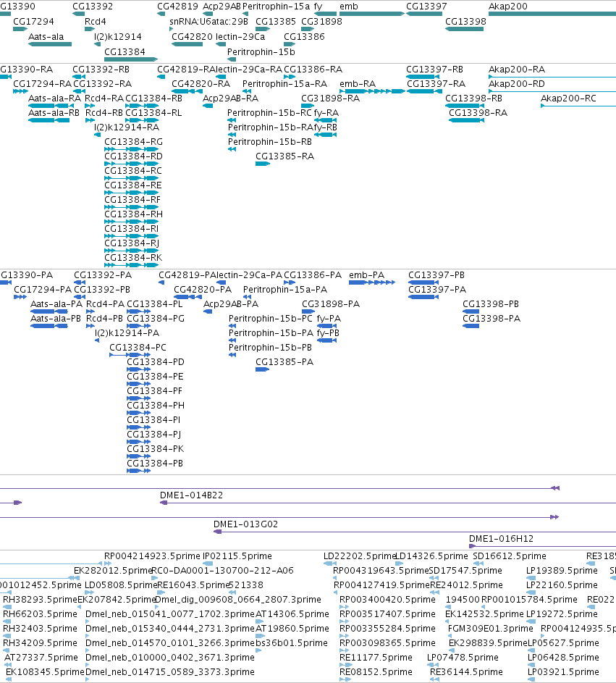This screenshot has width=616, height=683.
Task: Open the CG42820 gene label
Action: click(192, 37)
